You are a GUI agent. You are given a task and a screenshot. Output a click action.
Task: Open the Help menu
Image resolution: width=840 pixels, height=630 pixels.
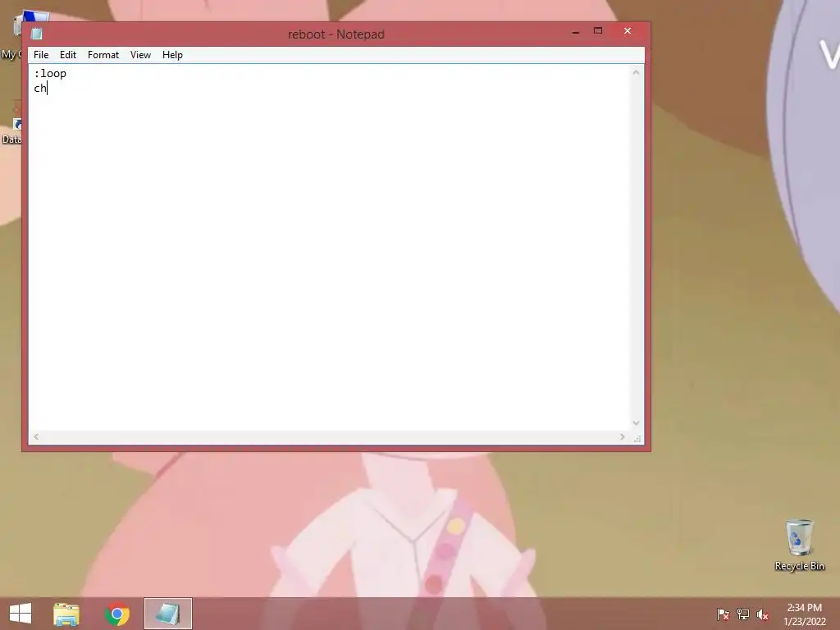click(172, 55)
